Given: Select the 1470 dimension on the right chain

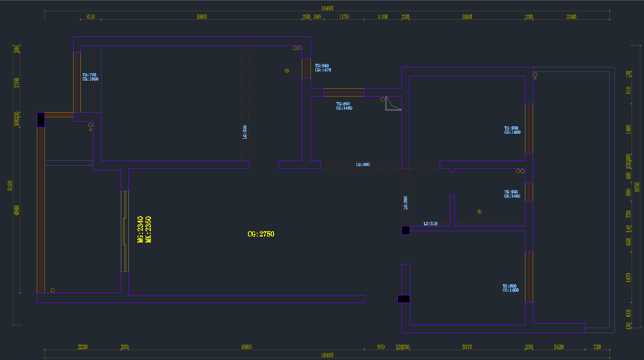Looking at the screenshot, I should (628, 278).
